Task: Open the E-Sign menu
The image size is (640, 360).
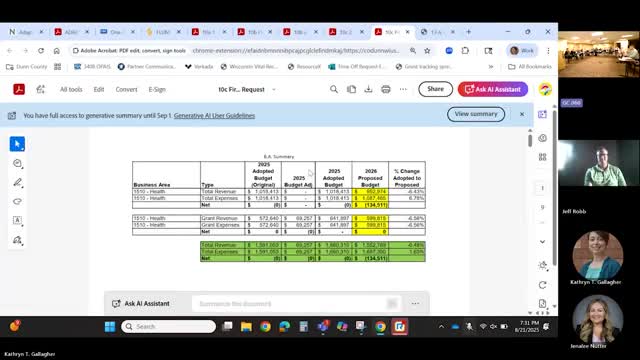Action: 157,89
